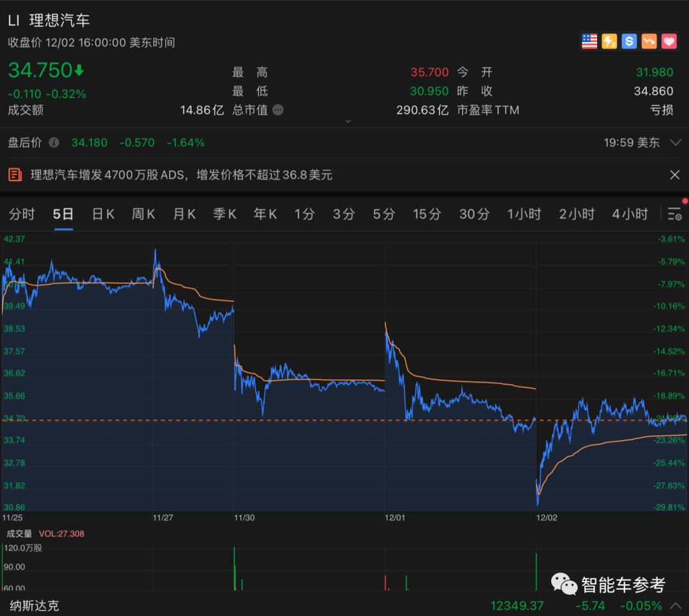Choose the 30分 interval tab
Screen dimensions: 689x616
475,214
